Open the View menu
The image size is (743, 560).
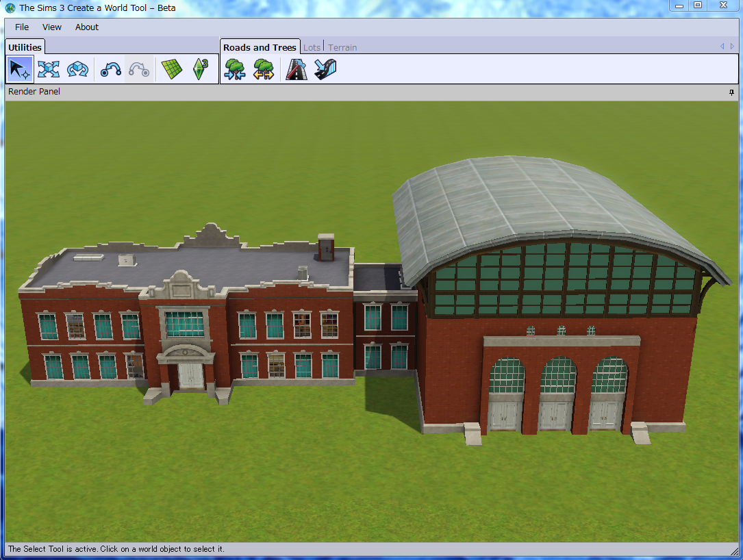click(51, 27)
